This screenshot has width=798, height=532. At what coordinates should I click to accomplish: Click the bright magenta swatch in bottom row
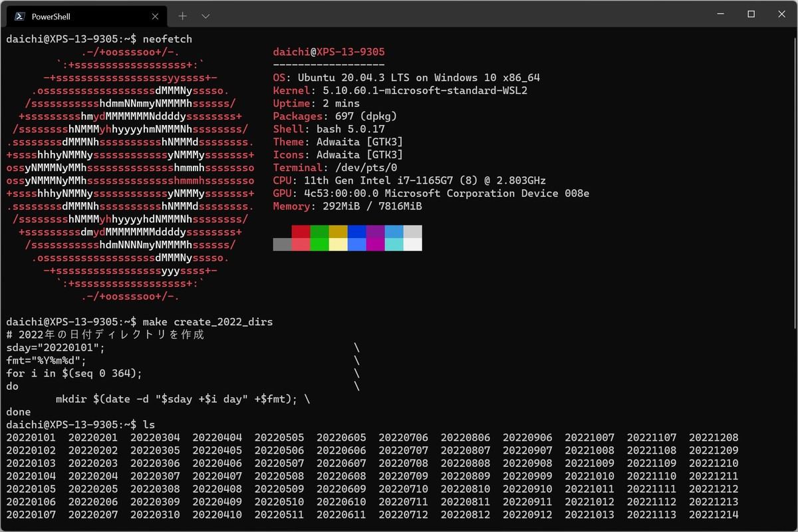375,244
